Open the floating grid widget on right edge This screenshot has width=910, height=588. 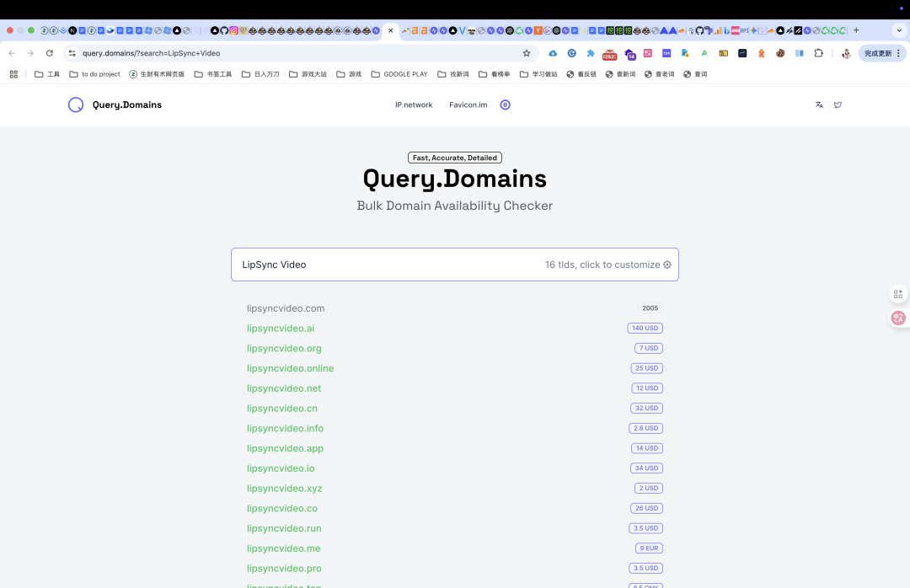pyautogui.click(x=898, y=294)
